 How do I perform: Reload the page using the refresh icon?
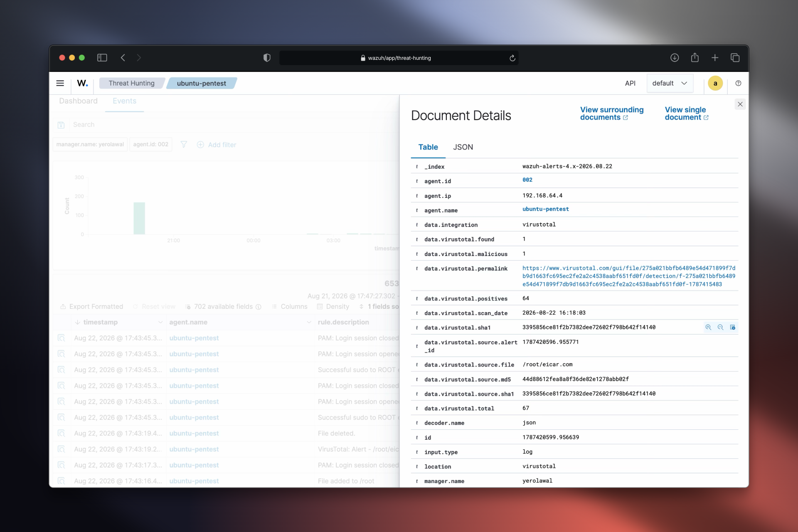click(x=512, y=58)
